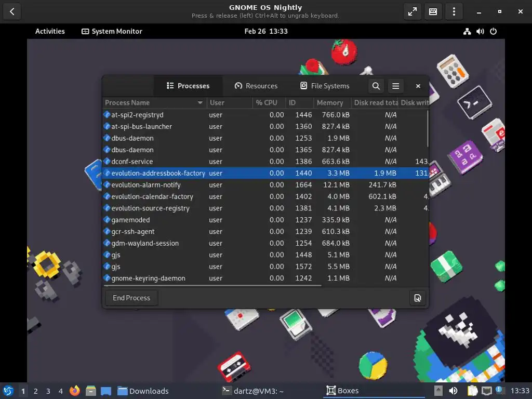Open clock calendar Feb 26 13:33
This screenshot has height=399, width=532.
(x=266, y=31)
